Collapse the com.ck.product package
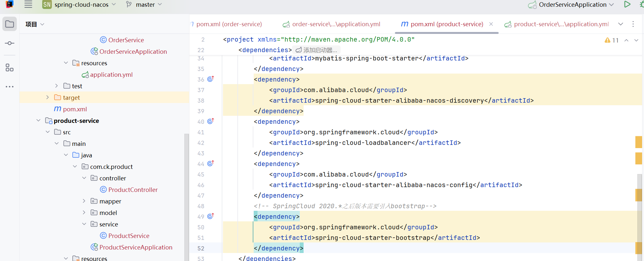This screenshot has width=644, height=261. 75,166
